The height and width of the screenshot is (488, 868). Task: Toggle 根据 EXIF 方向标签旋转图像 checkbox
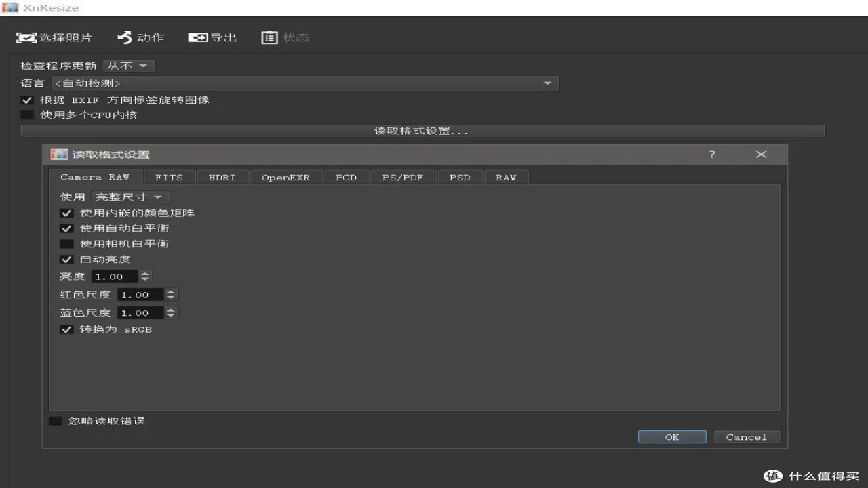(x=27, y=100)
